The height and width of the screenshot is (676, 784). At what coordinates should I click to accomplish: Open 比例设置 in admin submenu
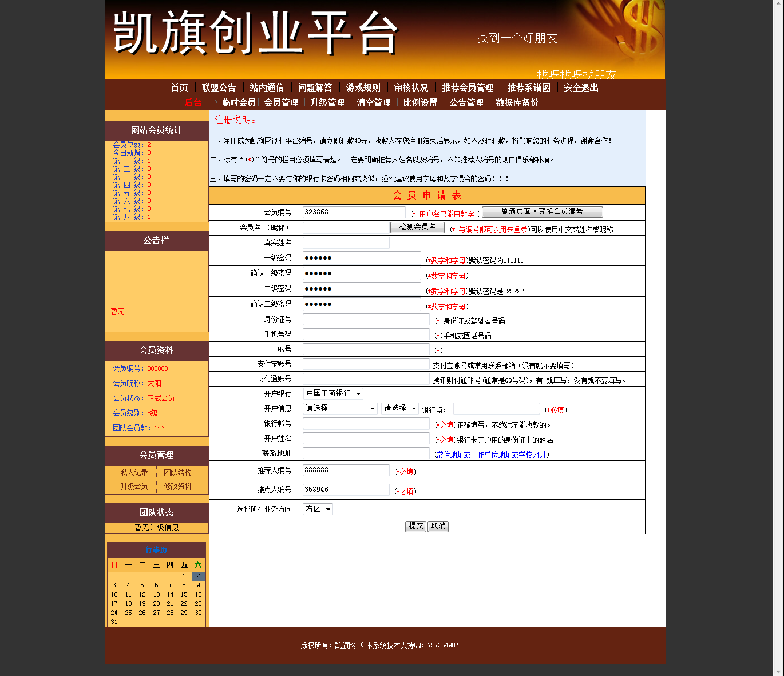[x=420, y=102]
